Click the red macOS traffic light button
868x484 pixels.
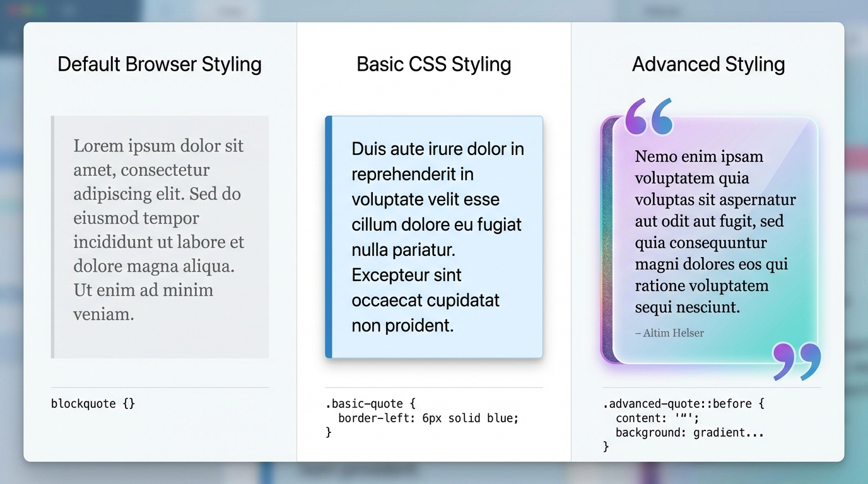[x=13, y=9]
